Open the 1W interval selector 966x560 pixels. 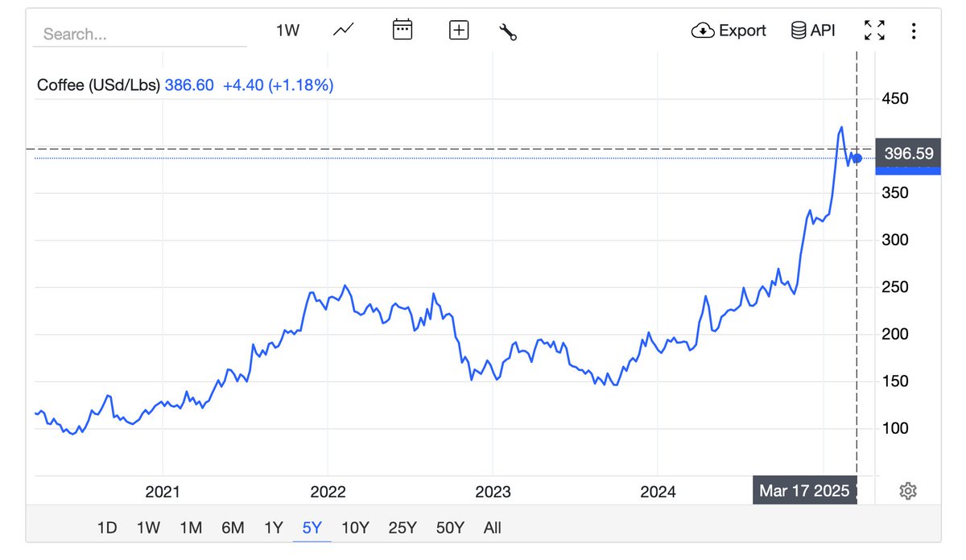(x=287, y=29)
